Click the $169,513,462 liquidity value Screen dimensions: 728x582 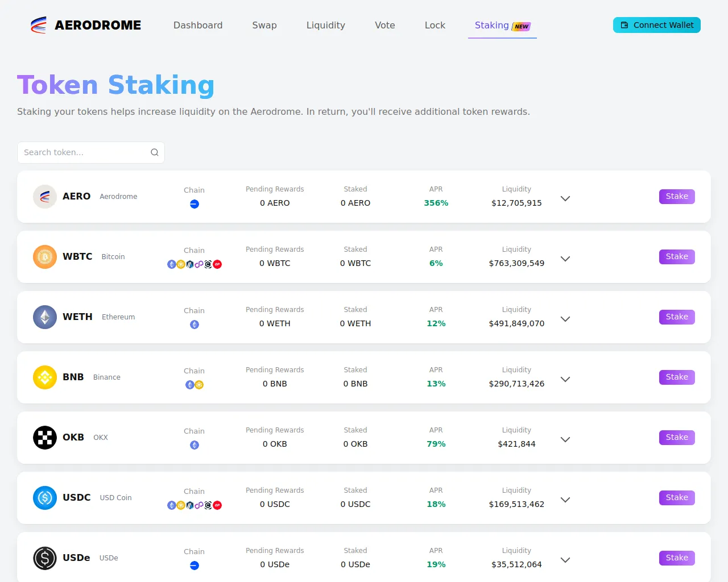(516, 504)
